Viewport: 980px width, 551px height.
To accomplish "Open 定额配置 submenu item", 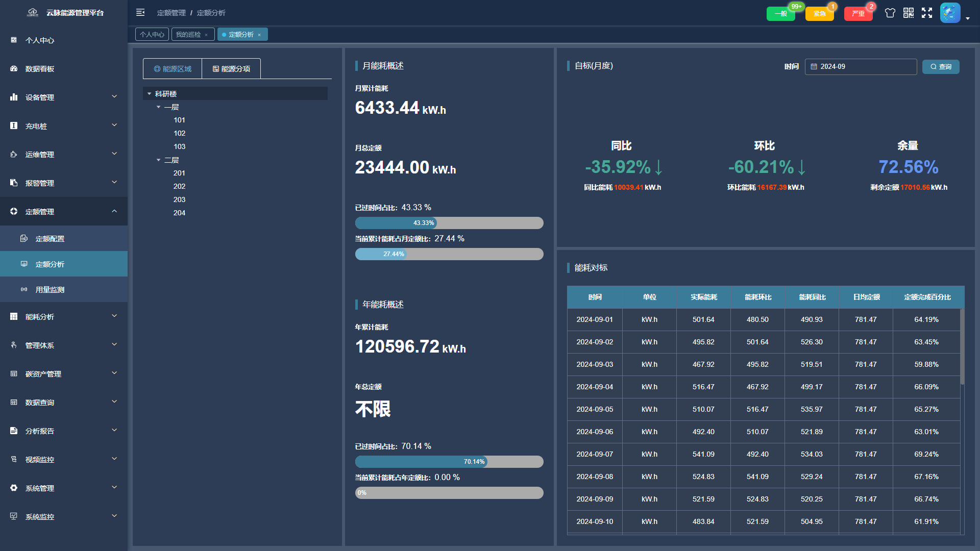I will pyautogui.click(x=50, y=239).
